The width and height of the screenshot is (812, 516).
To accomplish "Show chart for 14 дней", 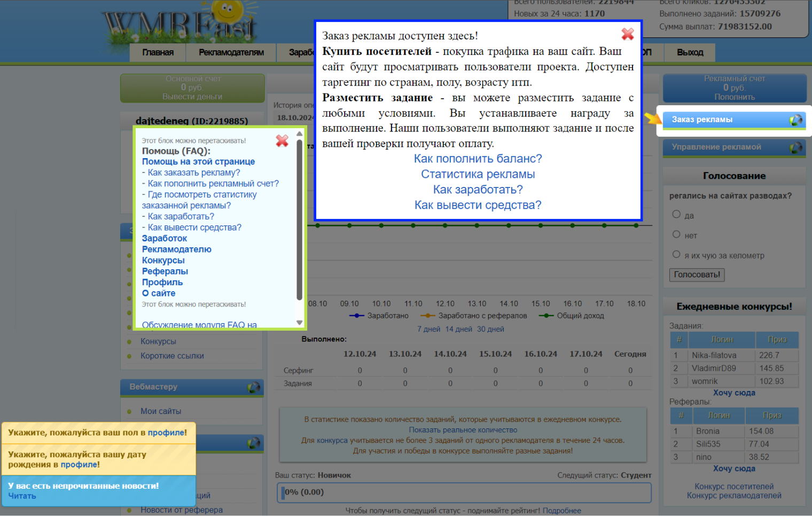I will (459, 329).
